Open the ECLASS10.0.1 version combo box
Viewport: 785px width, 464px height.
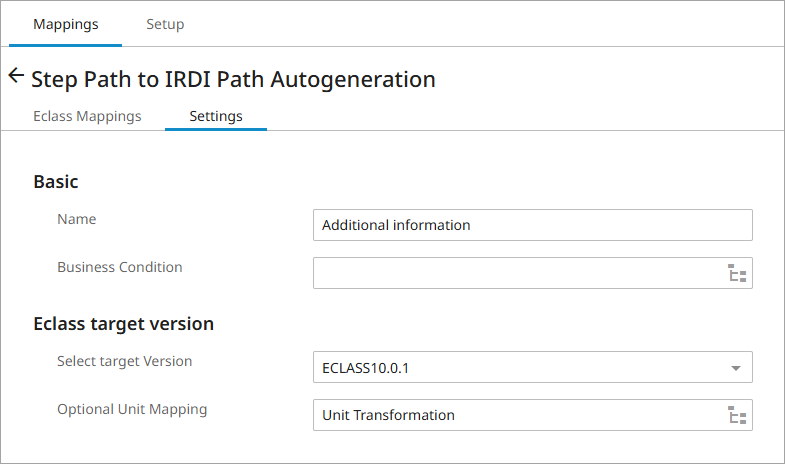click(520, 368)
